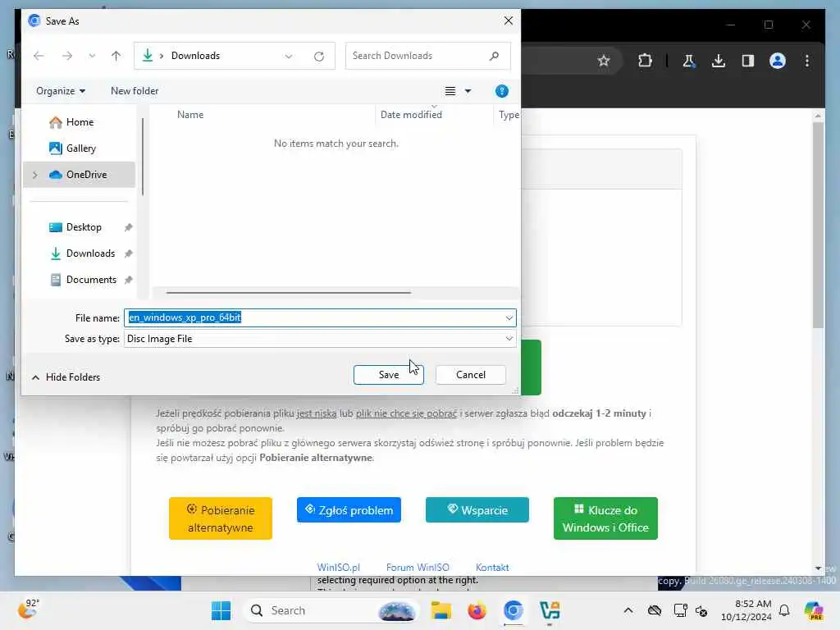This screenshot has height=630, width=840.
Task: Sort by Type column header
Action: pyautogui.click(x=507, y=115)
